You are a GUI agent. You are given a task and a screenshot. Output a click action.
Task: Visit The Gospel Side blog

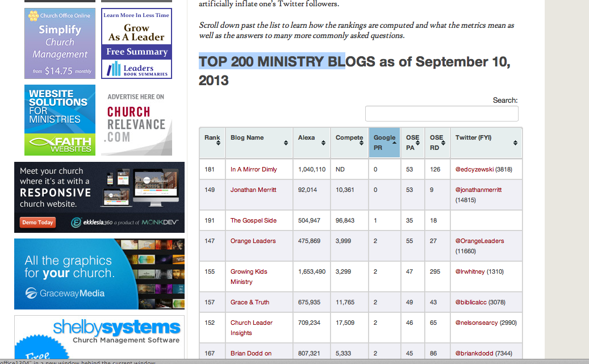(x=253, y=220)
